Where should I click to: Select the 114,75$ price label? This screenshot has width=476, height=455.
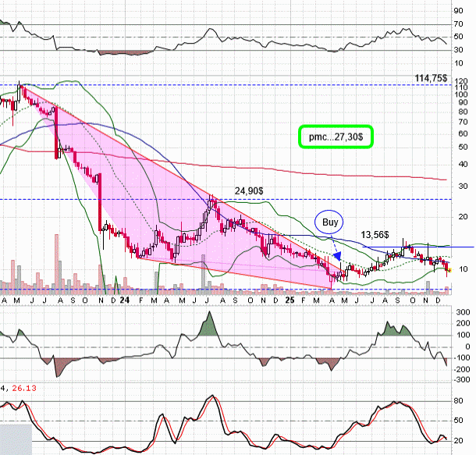[430, 78]
